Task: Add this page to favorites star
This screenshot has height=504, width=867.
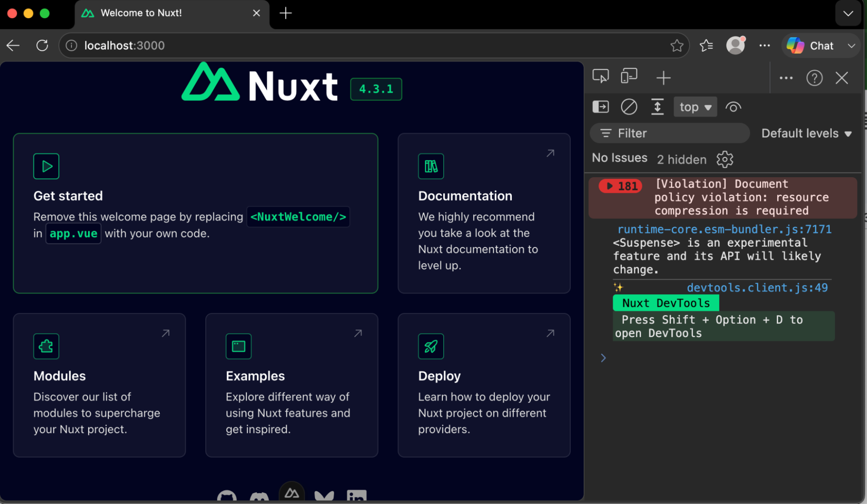Action: 677,46
